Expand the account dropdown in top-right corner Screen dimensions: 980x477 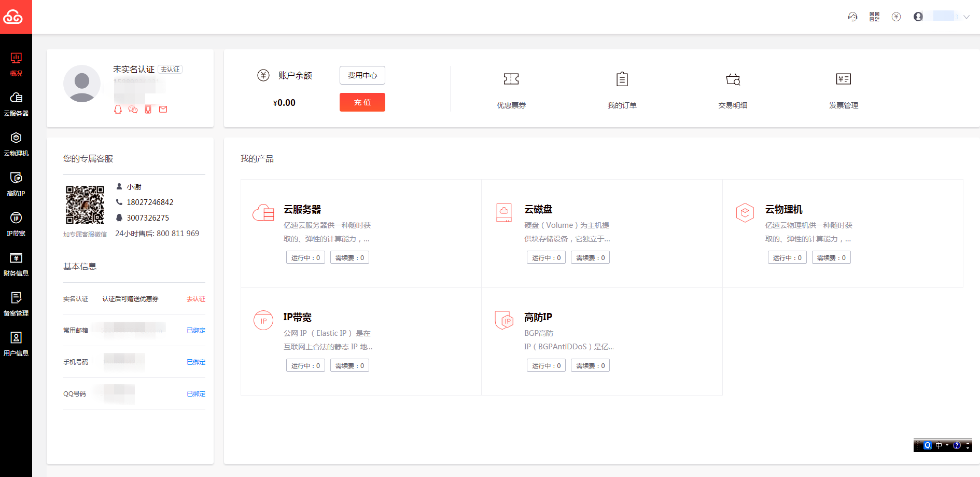(x=966, y=17)
